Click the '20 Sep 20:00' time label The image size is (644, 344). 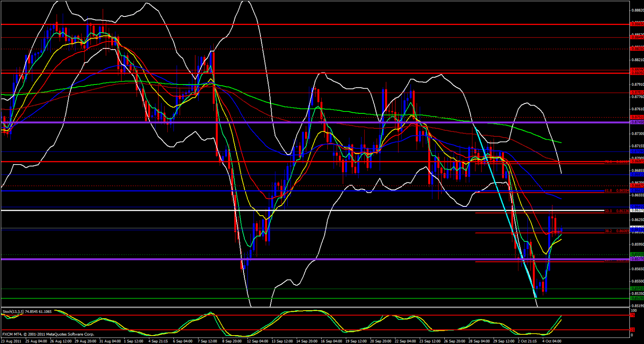coord(381,341)
